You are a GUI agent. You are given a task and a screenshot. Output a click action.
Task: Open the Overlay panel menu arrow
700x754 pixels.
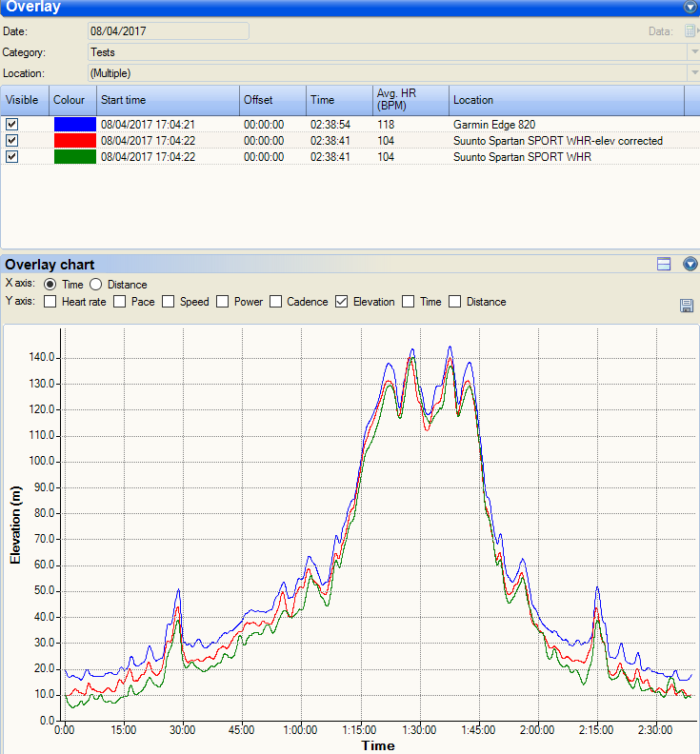pos(690,8)
